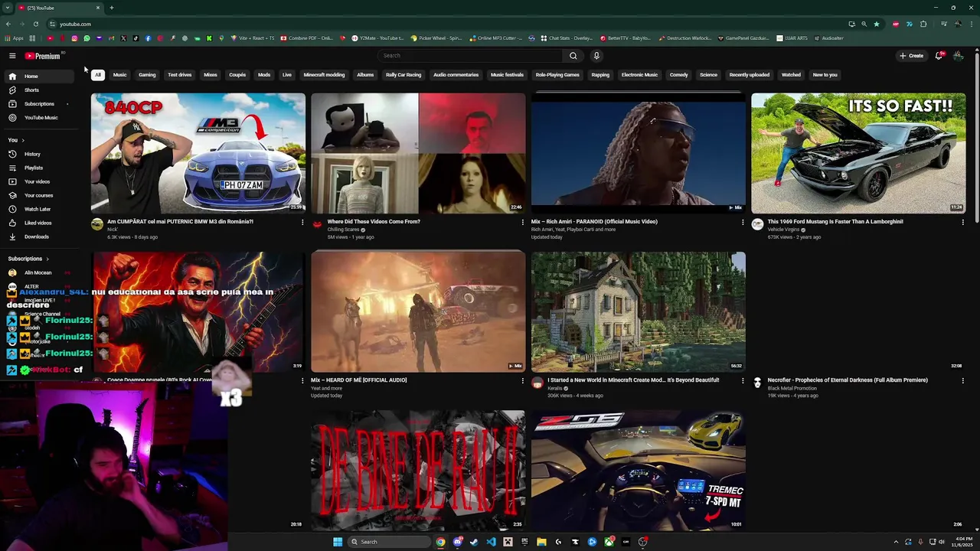Expand the Subscriptions section heading
Screen dimensions: 980x551
point(28,259)
